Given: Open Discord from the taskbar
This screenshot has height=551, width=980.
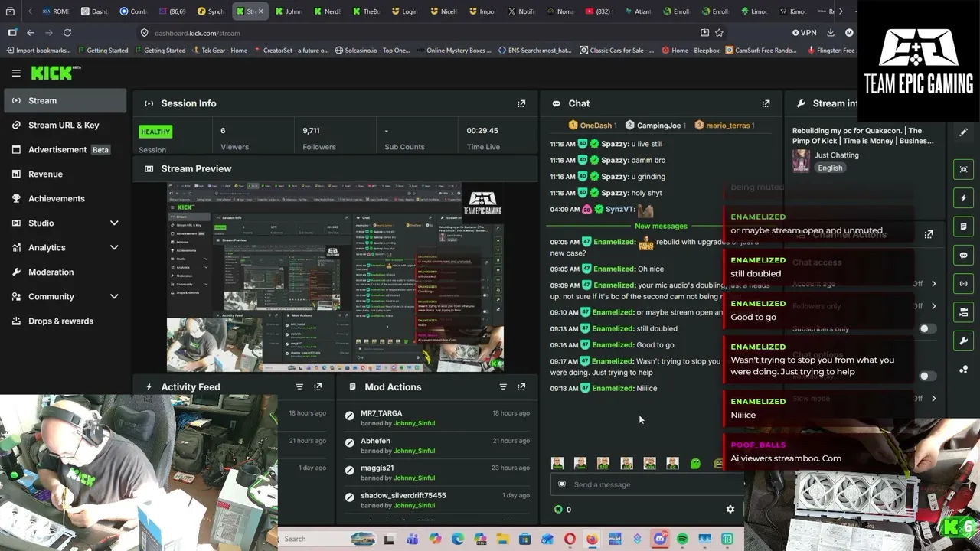Looking at the screenshot, I should (660, 539).
